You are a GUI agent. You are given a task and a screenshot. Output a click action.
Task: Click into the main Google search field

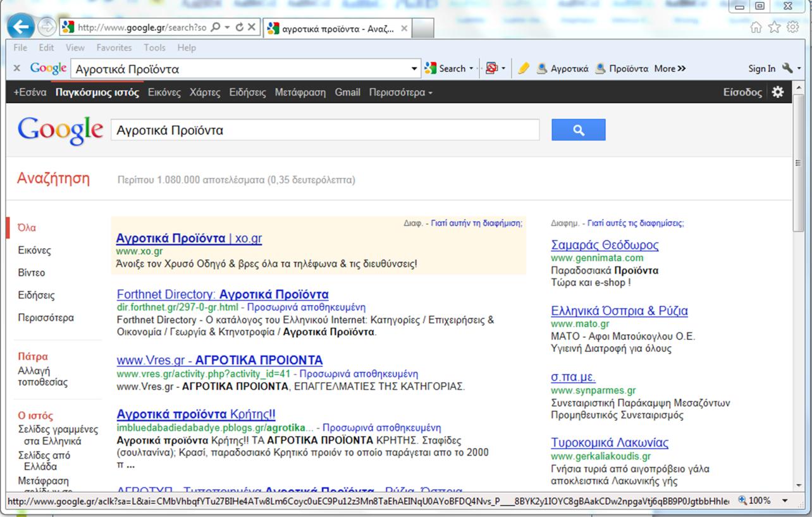pyautogui.click(x=325, y=130)
